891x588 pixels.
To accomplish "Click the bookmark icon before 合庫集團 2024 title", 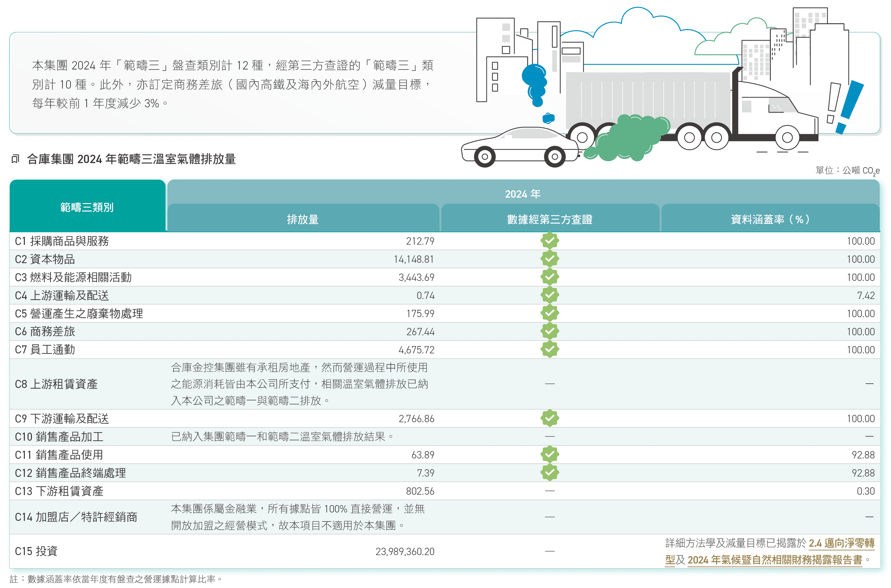I will click(15, 159).
